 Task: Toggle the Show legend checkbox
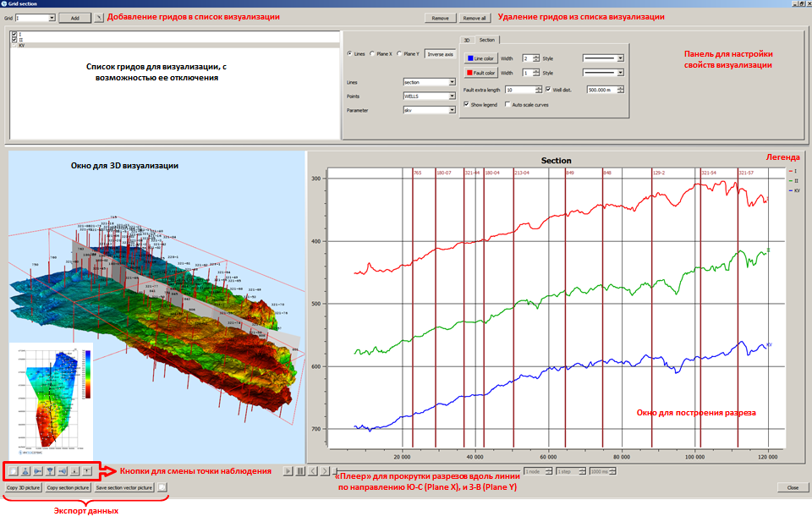(x=467, y=104)
